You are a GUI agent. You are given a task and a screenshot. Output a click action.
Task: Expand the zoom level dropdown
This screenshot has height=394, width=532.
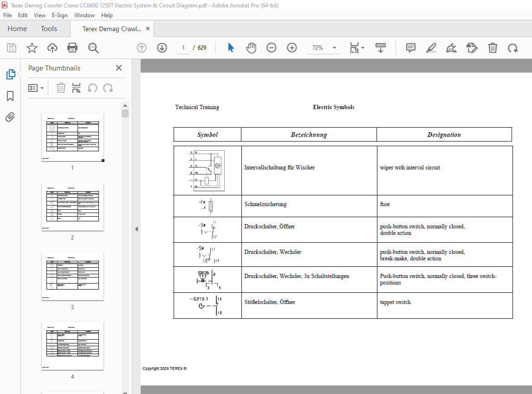pos(334,48)
